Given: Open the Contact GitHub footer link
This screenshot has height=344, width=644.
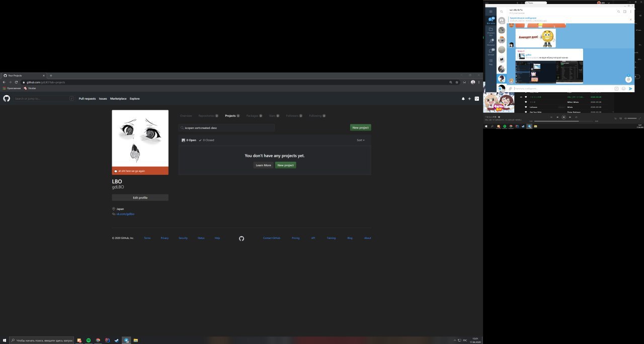Looking at the screenshot, I should [272, 238].
